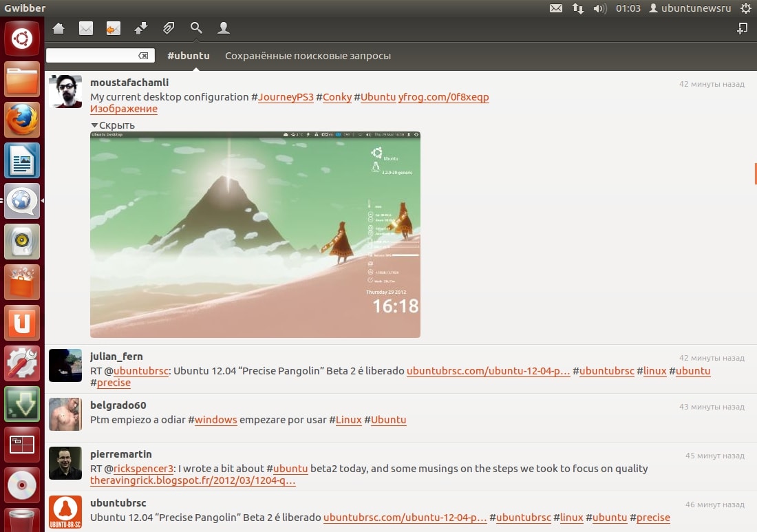Click the username pierremartin
Image resolution: width=757 pixels, height=532 pixels.
[x=120, y=454]
